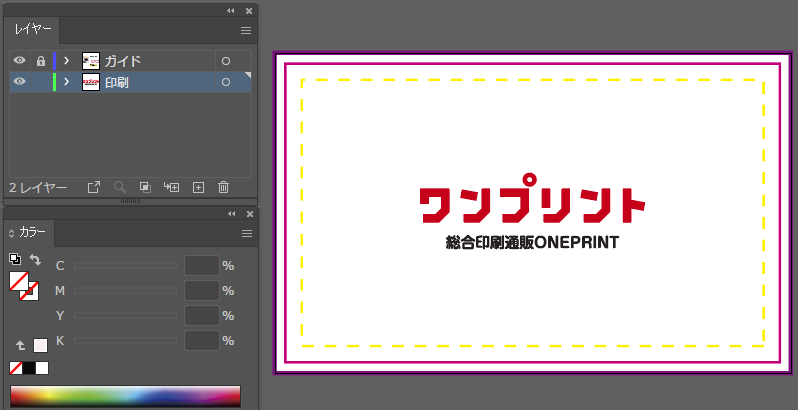Collapse the Layers panel with double arrows

[x=231, y=10]
